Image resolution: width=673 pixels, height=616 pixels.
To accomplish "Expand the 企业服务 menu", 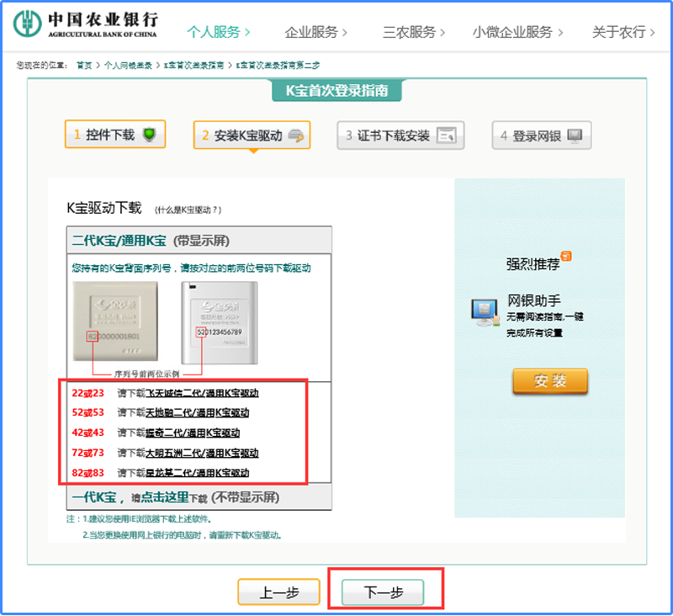I will [316, 32].
